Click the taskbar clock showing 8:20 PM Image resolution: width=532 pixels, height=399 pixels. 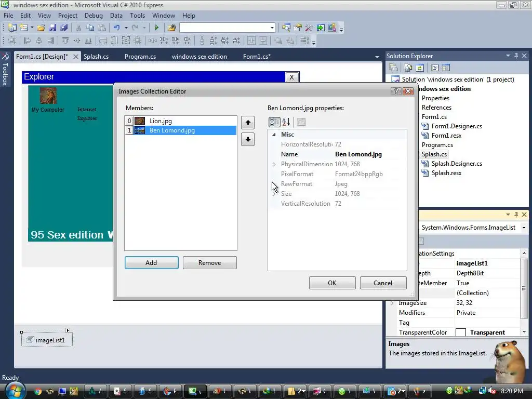point(512,391)
